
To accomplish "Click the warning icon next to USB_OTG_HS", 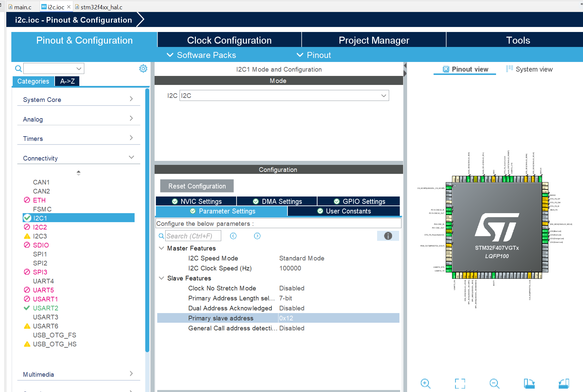I will [x=27, y=344].
